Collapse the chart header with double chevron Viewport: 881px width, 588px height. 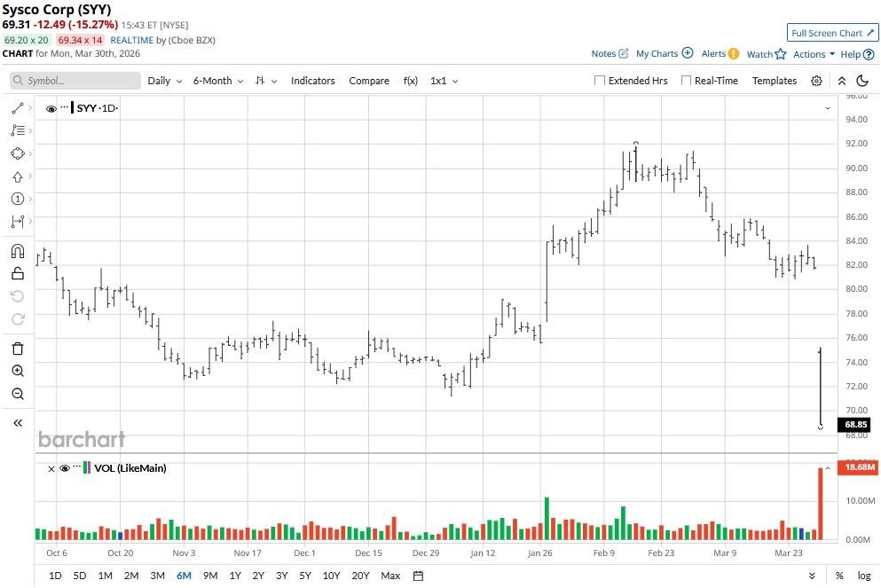click(x=842, y=81)
